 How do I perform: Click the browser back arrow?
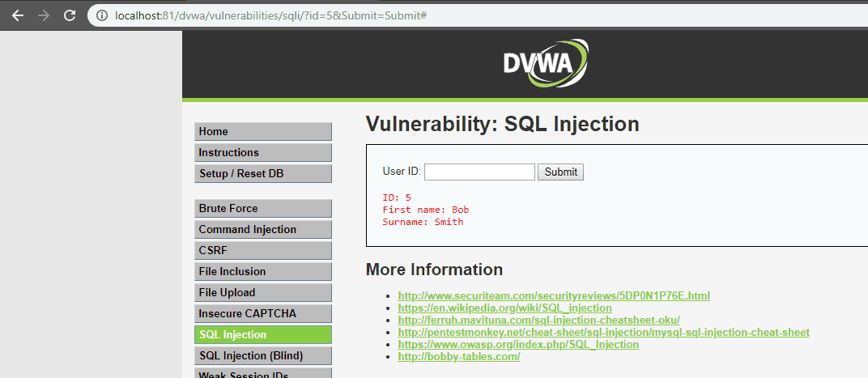(x=18, y=15)
